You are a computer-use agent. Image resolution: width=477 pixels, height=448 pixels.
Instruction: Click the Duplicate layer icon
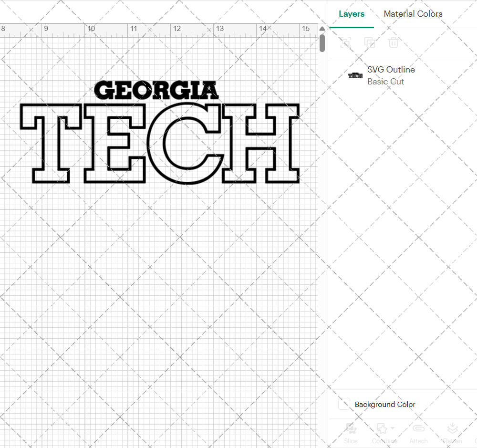coord(370,42)
